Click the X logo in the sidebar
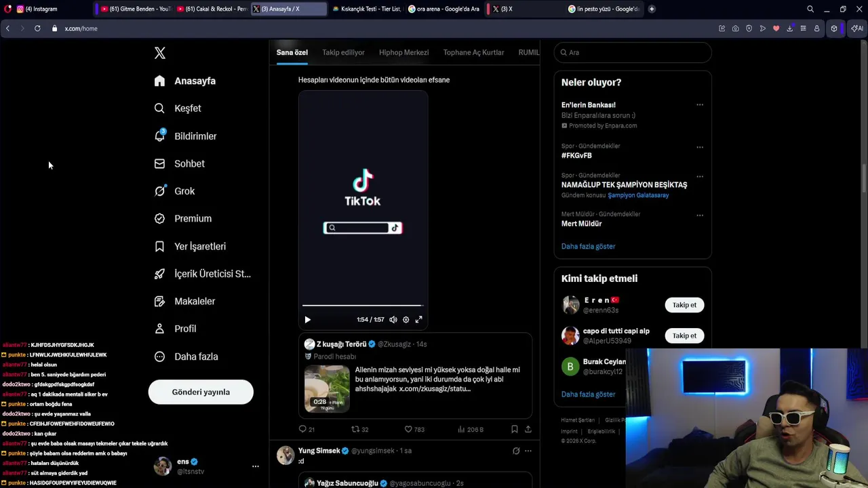 160,53
